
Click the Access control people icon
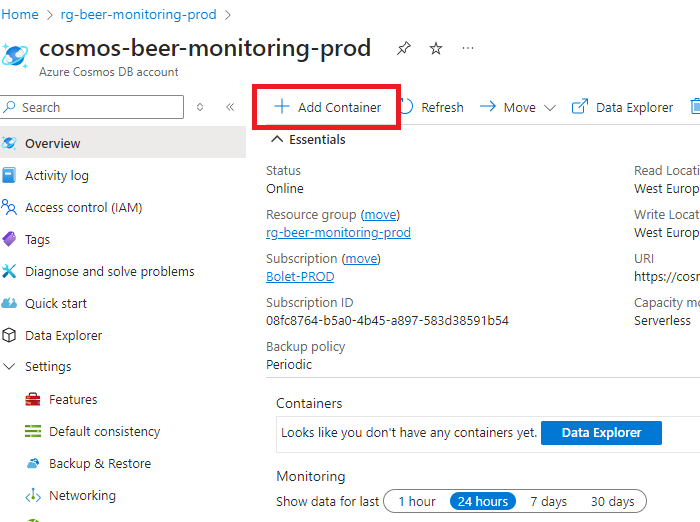pyautogui.click(x=9, y=208)
